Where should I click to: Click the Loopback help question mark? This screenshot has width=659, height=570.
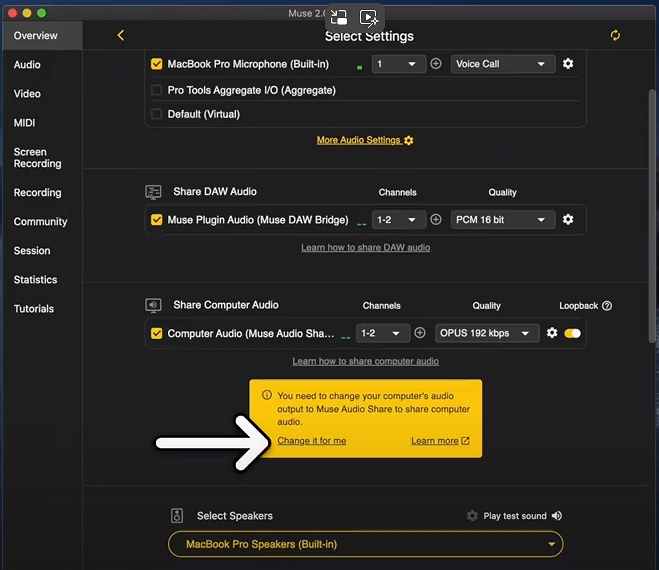click(607, 306)
